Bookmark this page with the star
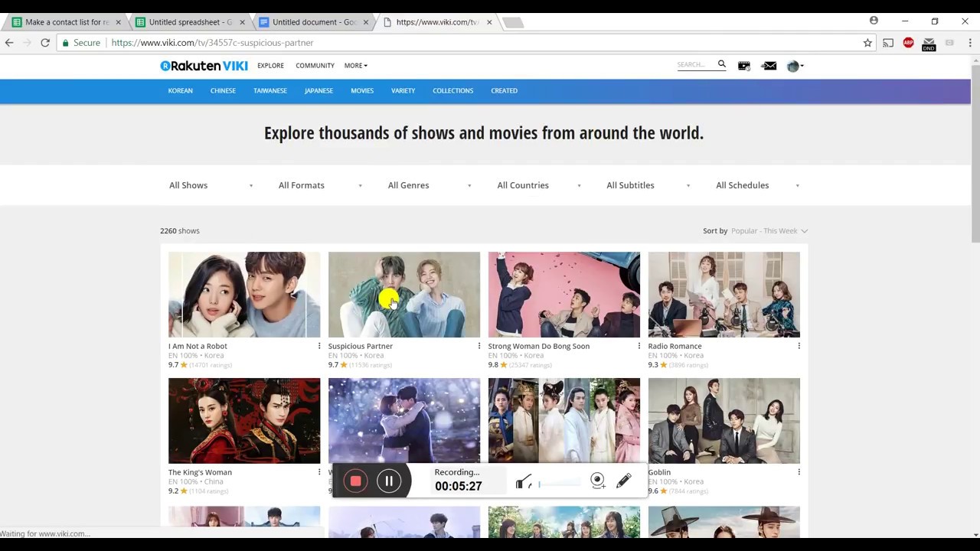The width and height of the screenshot is (980, 551). pos(867,43)
